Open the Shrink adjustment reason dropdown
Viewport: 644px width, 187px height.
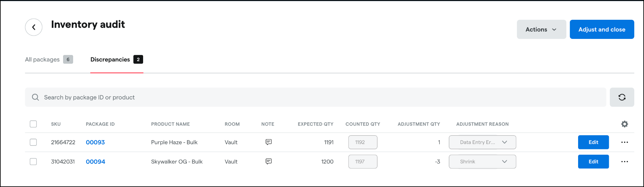coord(482,162)
